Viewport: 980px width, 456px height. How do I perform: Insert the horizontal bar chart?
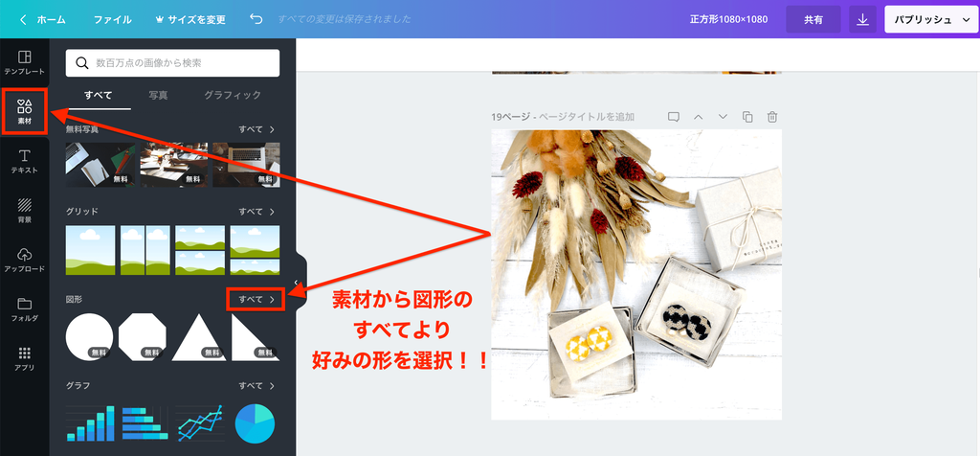point(145,423)
